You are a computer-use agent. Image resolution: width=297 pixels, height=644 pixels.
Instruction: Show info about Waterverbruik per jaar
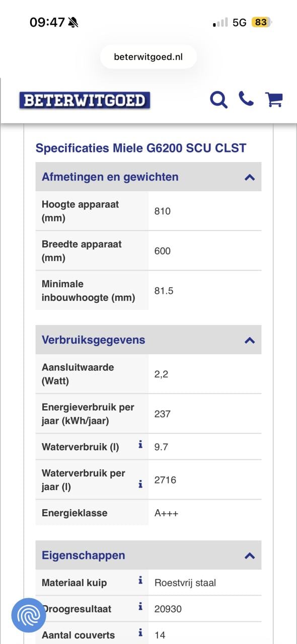[139, 484]
